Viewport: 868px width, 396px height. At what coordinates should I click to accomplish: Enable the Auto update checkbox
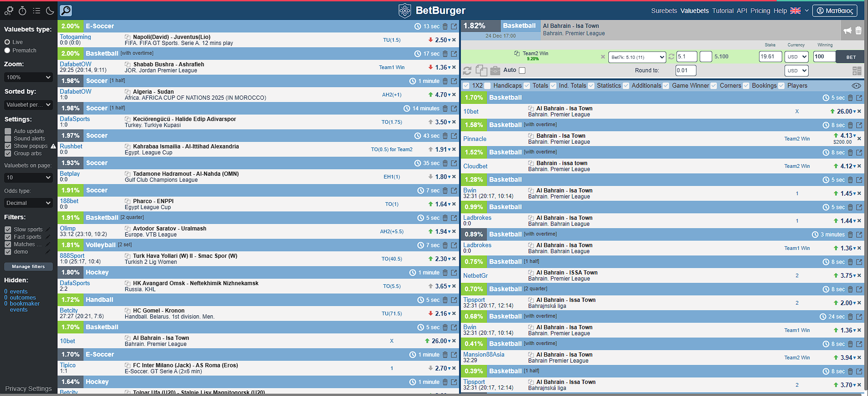click(x=8, y=131)
